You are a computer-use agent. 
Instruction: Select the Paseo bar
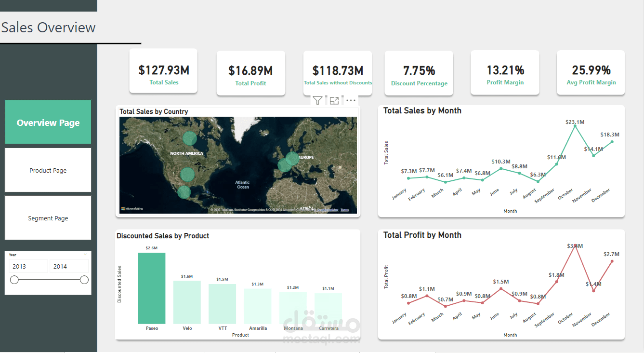(x=152, y=288)
